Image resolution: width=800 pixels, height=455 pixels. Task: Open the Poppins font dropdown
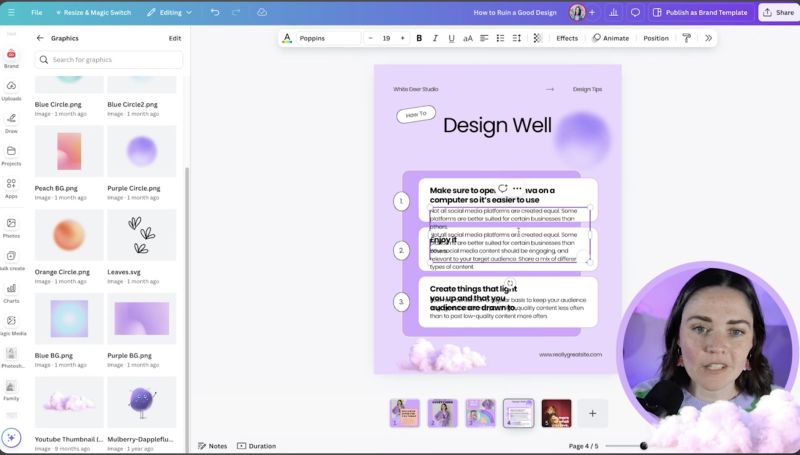(x=328, y=38)
